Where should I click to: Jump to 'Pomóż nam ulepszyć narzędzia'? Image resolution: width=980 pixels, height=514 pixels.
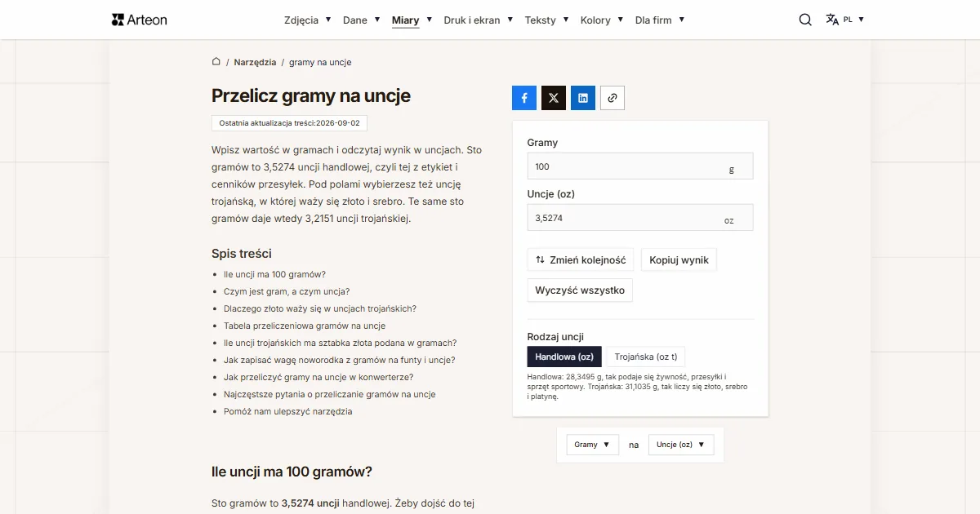click(288, 411)
